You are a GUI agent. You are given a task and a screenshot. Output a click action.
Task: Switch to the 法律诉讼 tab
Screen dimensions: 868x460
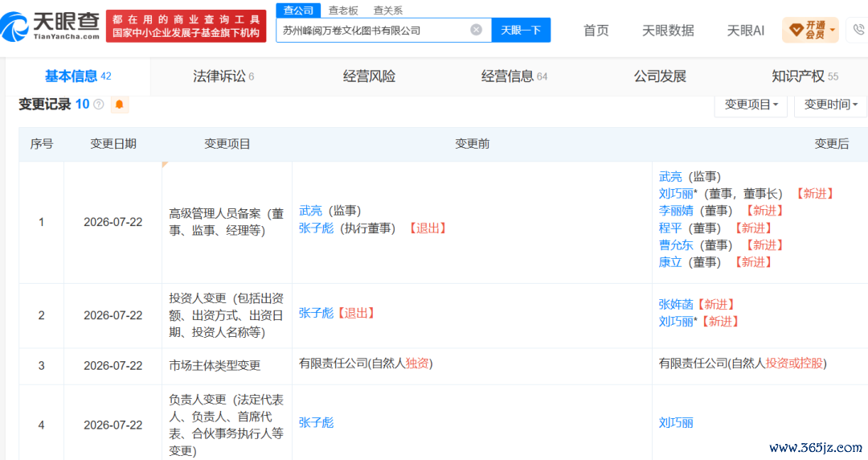[x=223, y=76]
